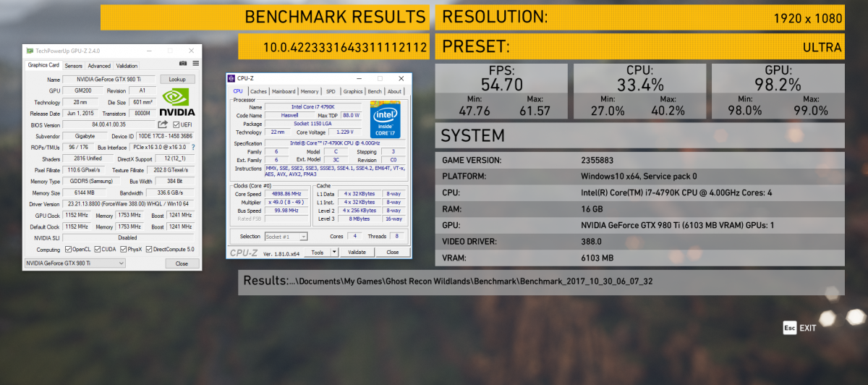Toggle the CUDA checkbox
The image size is (868, 385).
coord(98,249)
